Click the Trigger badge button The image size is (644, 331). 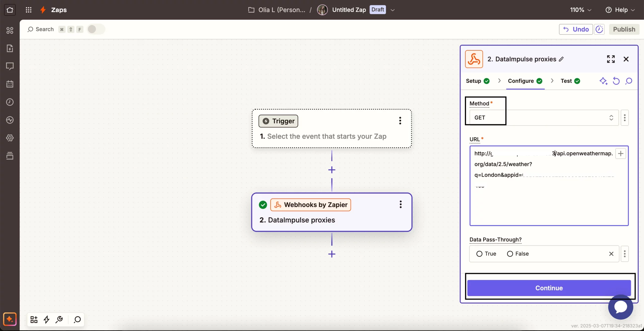coord(278,121)
